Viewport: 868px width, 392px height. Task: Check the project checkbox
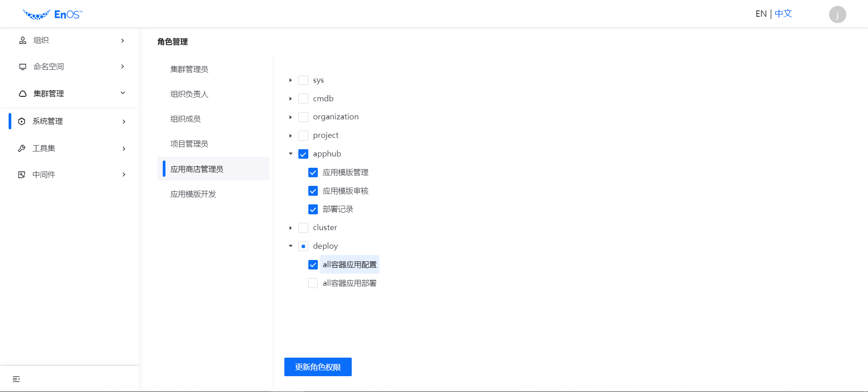pos(303,136)
